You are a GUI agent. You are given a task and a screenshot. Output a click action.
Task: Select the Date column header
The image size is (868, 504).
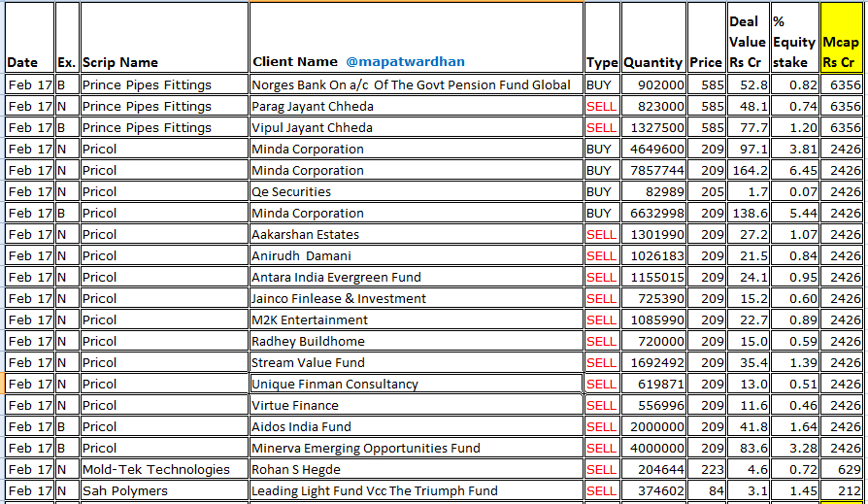click(30, 37)
